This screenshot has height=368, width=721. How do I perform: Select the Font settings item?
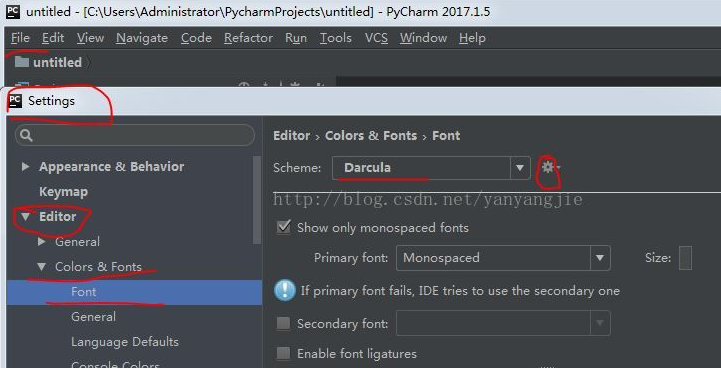(x=134, y=292)
